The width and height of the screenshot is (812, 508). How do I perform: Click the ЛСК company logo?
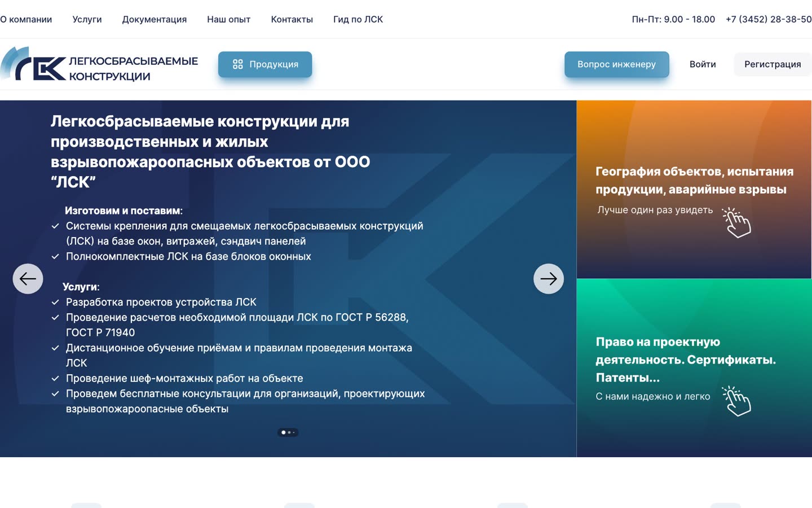tap(99, 64)
